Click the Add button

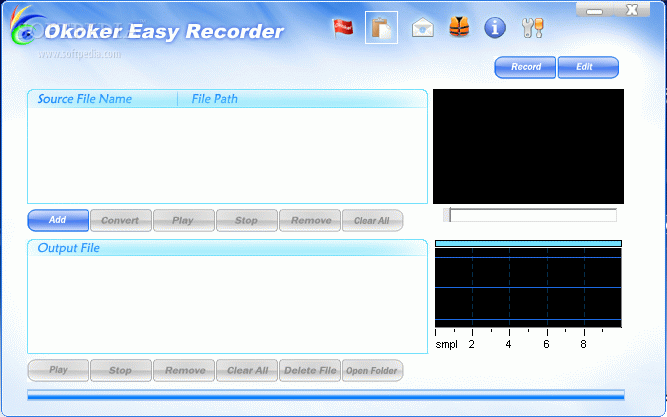click(x=58, y=220)
